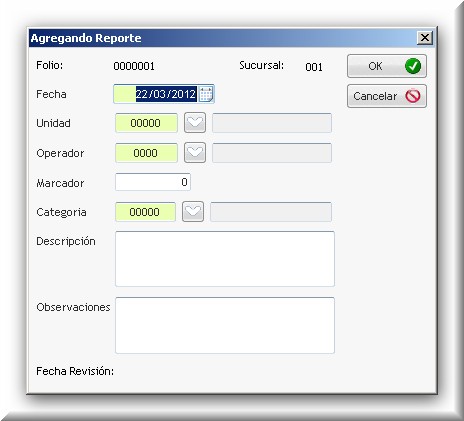
Task: Click the red prohibition icon on Cancelar
Action: click(x=413, y=96)
